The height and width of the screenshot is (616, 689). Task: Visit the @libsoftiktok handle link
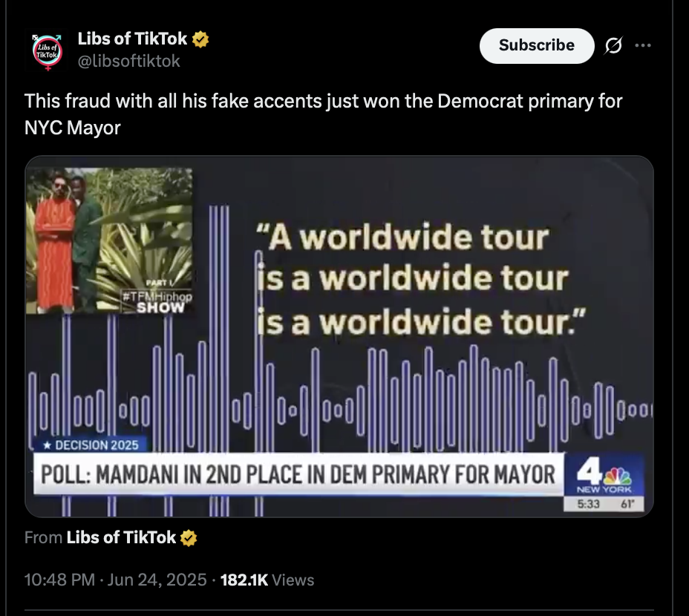coord(128,61)
